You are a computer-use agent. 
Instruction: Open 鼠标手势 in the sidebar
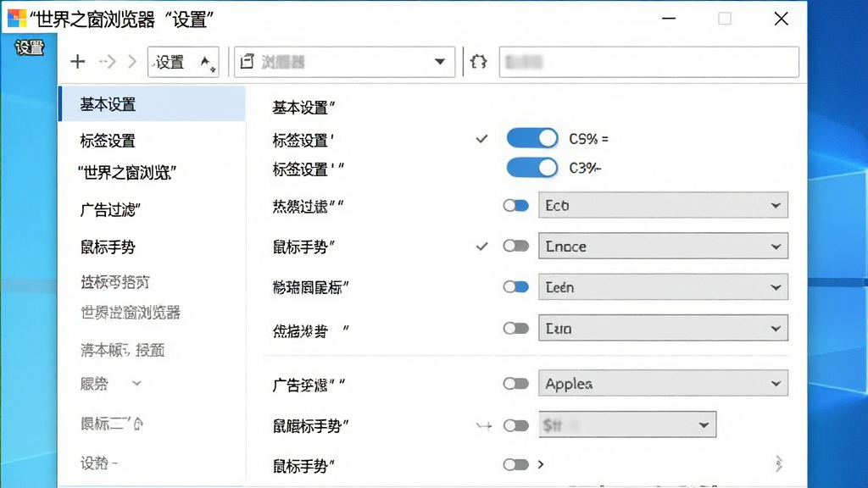[x=108, y=247]
